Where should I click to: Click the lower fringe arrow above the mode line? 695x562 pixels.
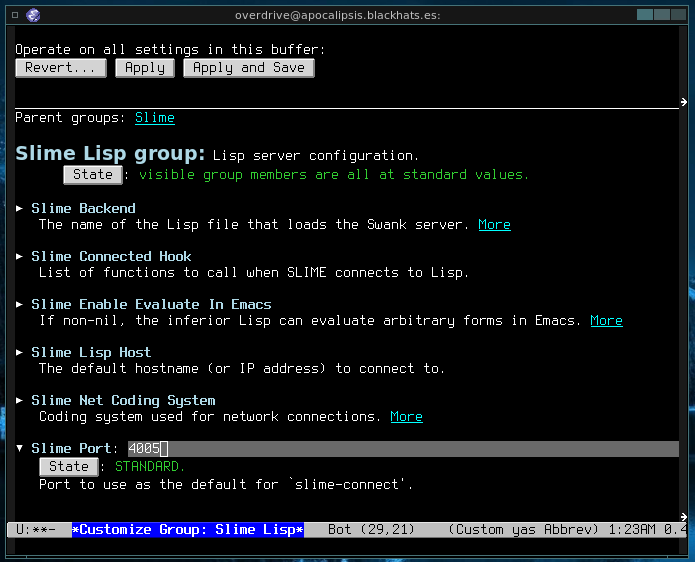pos(683,517)
